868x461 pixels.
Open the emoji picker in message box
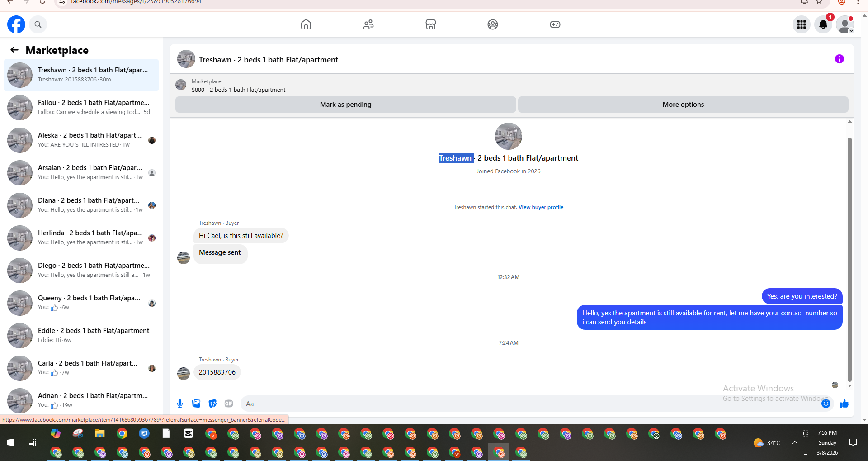point(826,404)
